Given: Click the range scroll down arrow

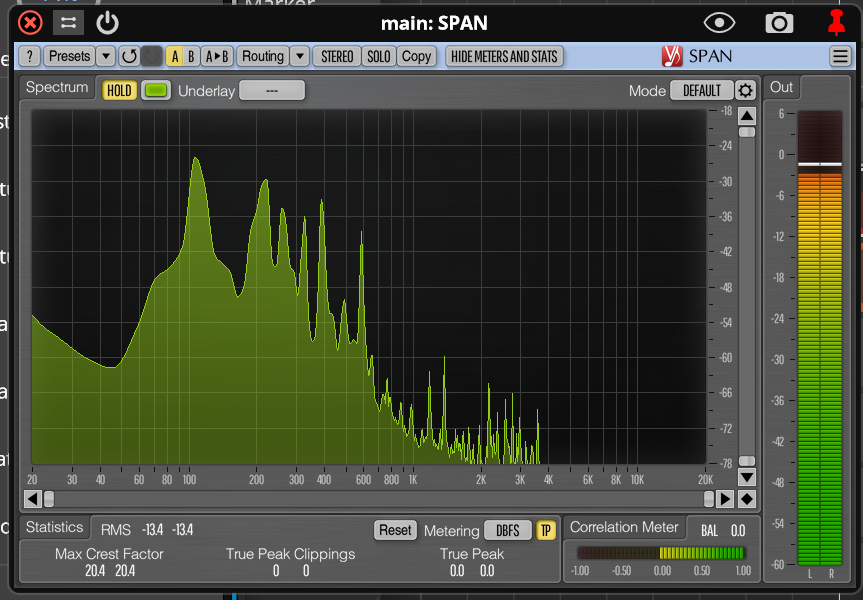Looking at the screenshot, I should 747,477.
